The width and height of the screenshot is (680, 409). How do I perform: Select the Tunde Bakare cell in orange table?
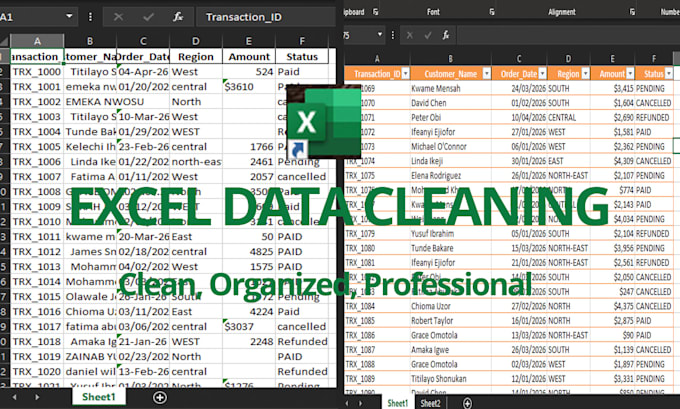[451, 248]
